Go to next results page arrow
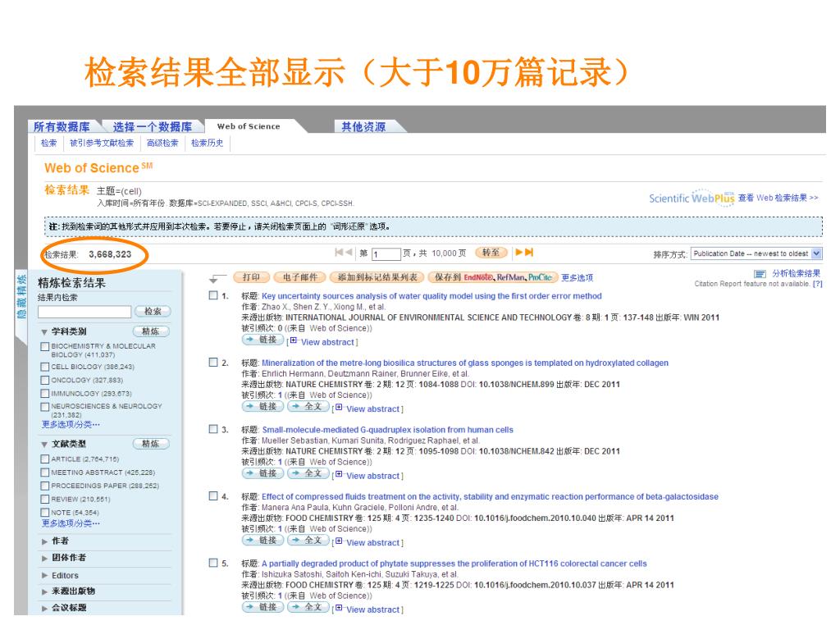 pos(518,253)
